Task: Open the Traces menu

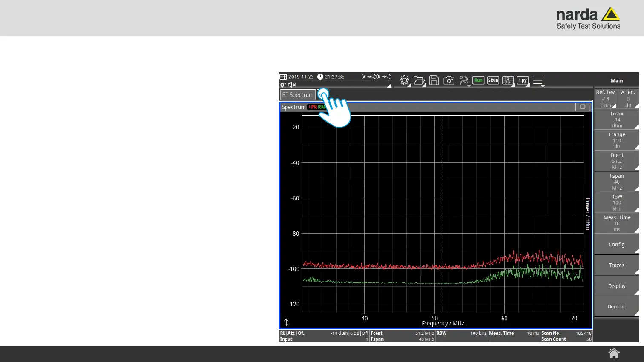Action: pos(616,265)
